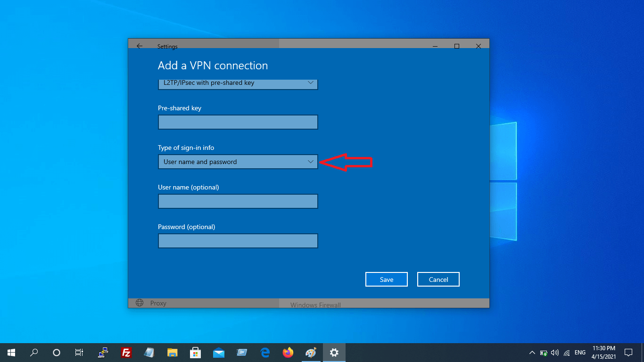Screen dimensions: 644x362
Task: Click the Settings gear taskbar icon
Action: [x=334, y=353]
